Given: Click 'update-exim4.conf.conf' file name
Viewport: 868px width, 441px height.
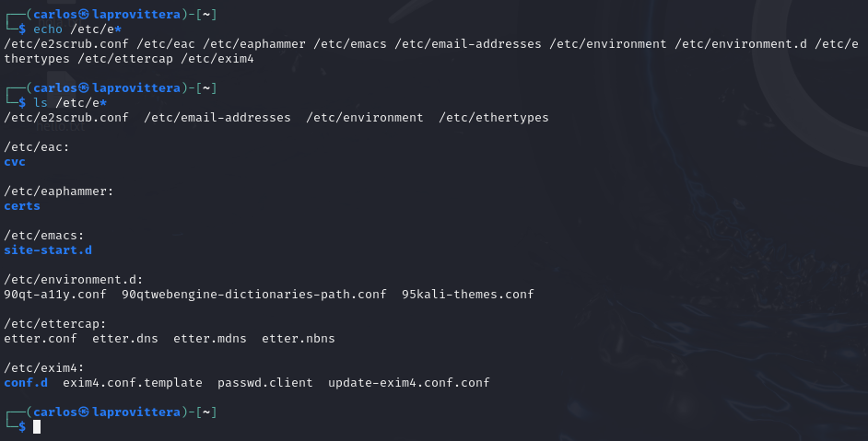Looking at the screenshot, I should pyautogui.click(x=408, y=383).
